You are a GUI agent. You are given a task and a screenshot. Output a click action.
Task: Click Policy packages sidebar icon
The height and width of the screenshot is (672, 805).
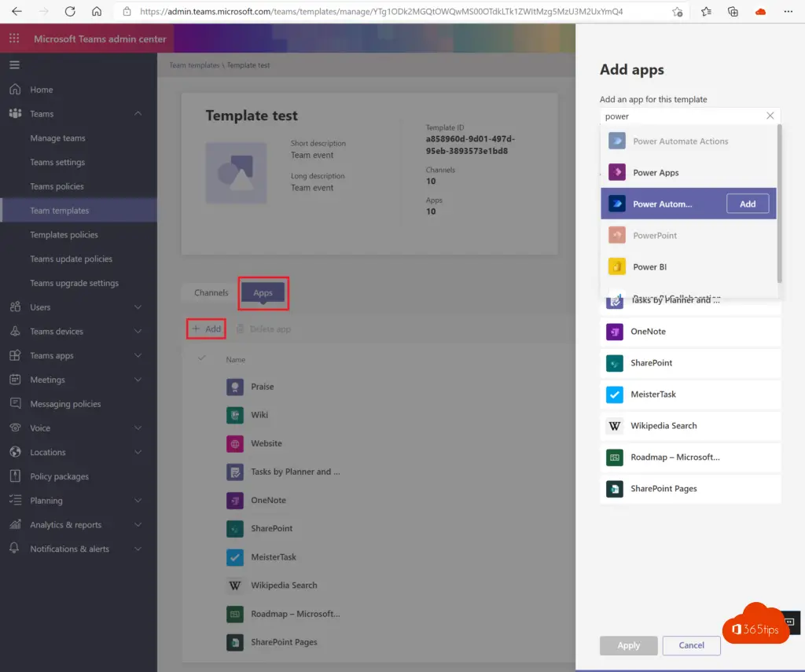pyautogui.click(x=15, y=476)
